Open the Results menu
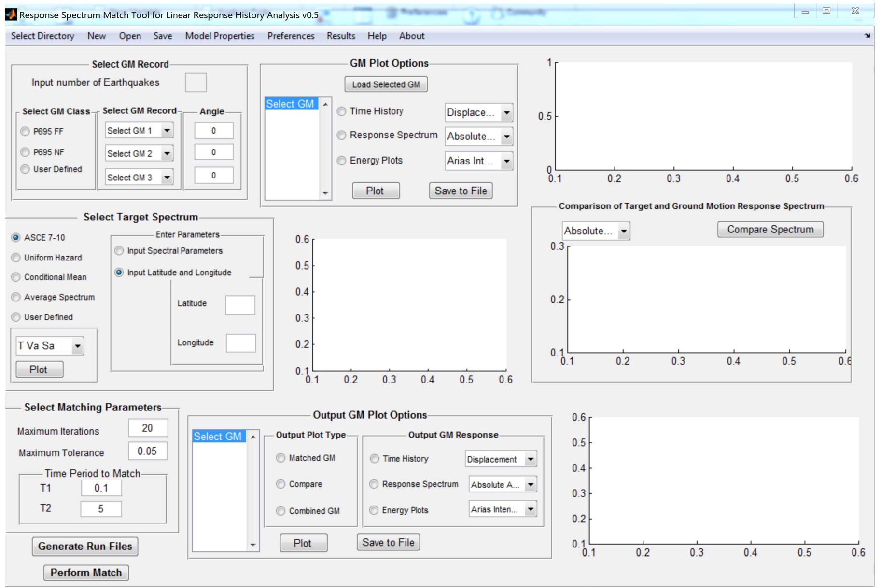The height and width of the screenshot is (588, 881). pyautogui.click(x=341, y=36)
